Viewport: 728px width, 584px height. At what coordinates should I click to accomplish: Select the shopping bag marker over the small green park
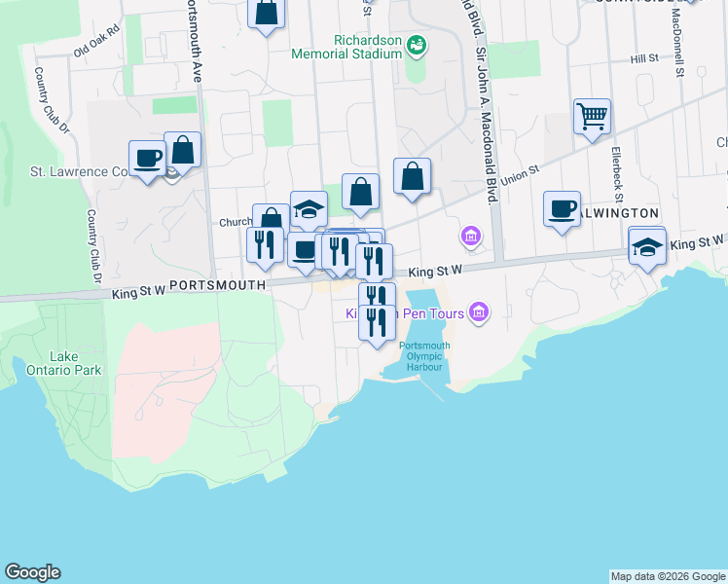pyautogui.click(x=361, y=192)
